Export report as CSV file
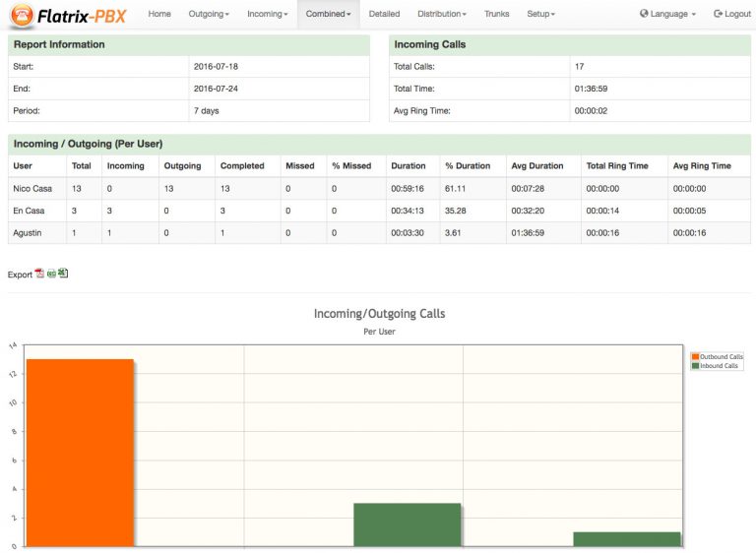Viewport: 756px width, 553px height. [51, 274]
